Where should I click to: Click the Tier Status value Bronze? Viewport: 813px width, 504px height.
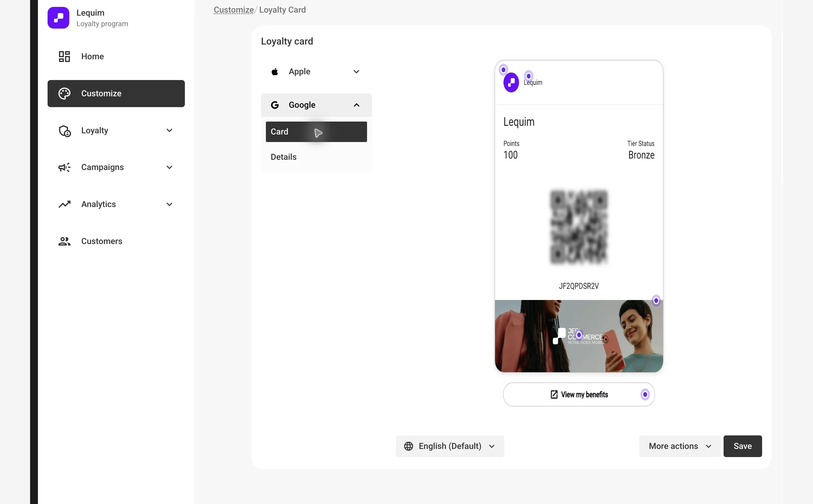641,155
